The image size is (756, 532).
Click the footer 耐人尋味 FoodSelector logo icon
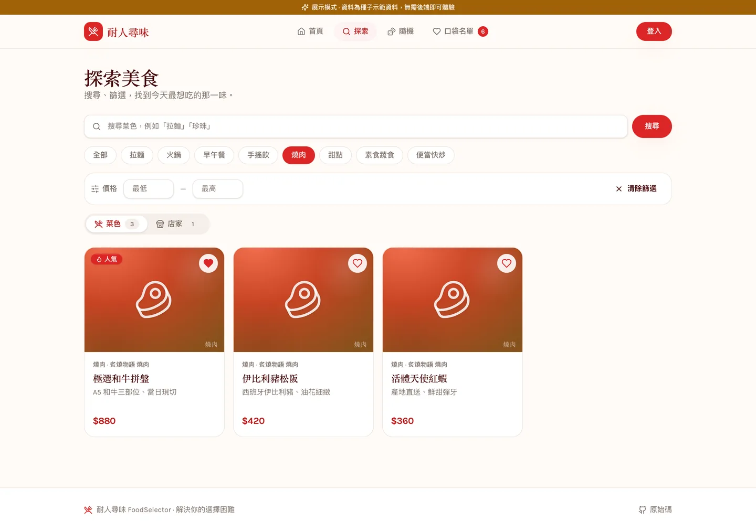click(x=88, y=510)
